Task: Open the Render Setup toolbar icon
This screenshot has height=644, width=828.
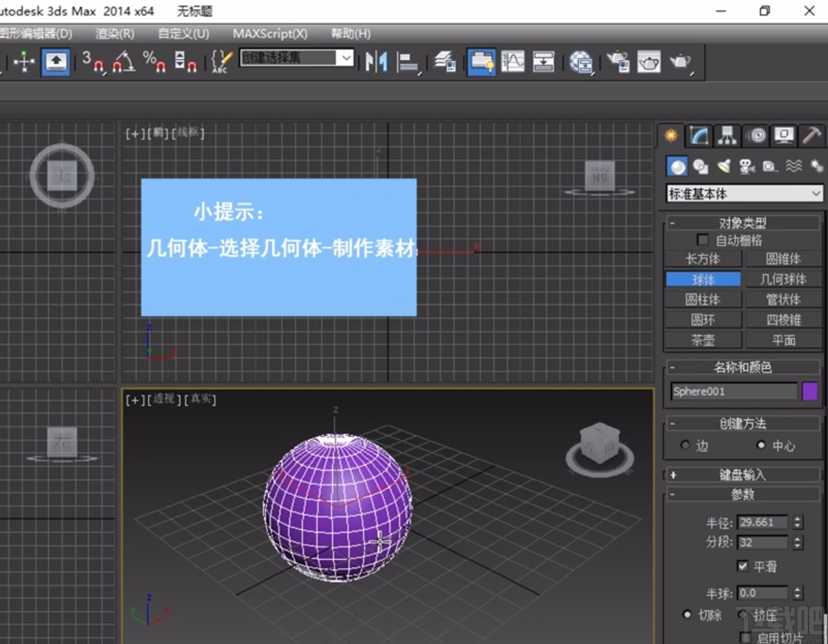Action: coord(619,61)
